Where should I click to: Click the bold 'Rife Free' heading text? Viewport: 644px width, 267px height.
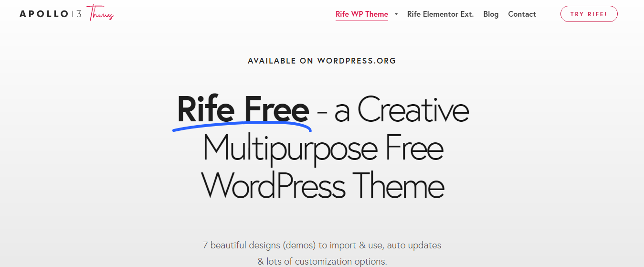point(243,109)
